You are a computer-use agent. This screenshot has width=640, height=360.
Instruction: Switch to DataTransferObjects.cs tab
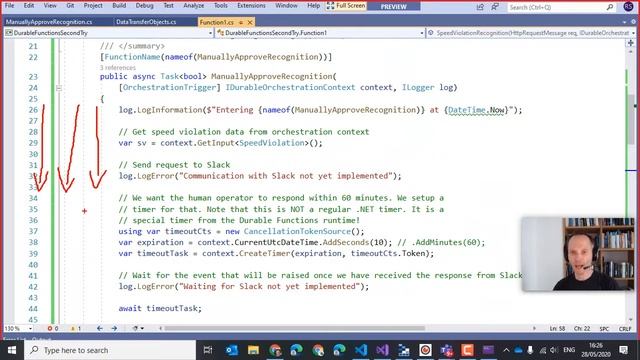point(146,22)
